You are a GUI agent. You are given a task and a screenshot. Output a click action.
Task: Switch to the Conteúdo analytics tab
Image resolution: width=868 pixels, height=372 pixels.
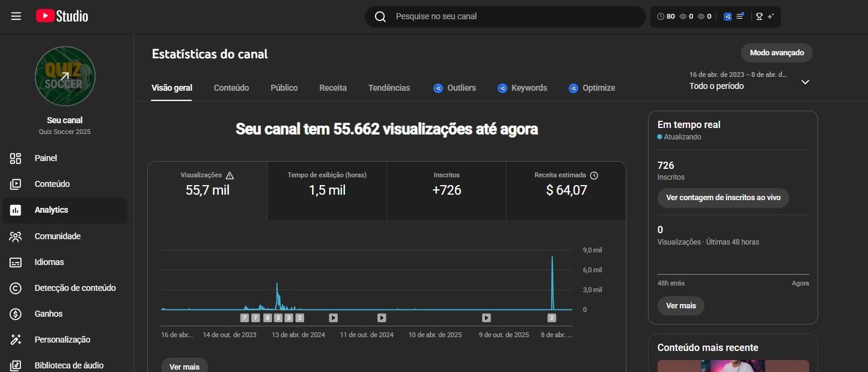pyautogui.click(x=231, y=88)
